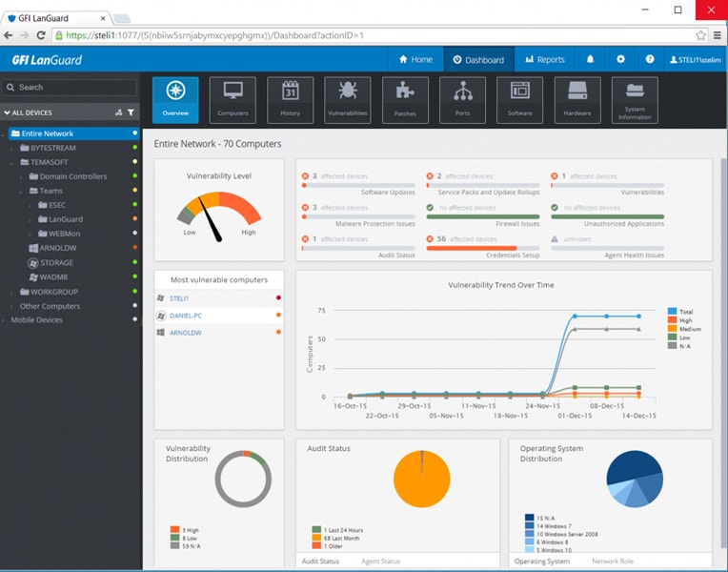Screen dimensions: 728x572
Task: Expand the Domain Controllers node
Action: coord(21,177)
